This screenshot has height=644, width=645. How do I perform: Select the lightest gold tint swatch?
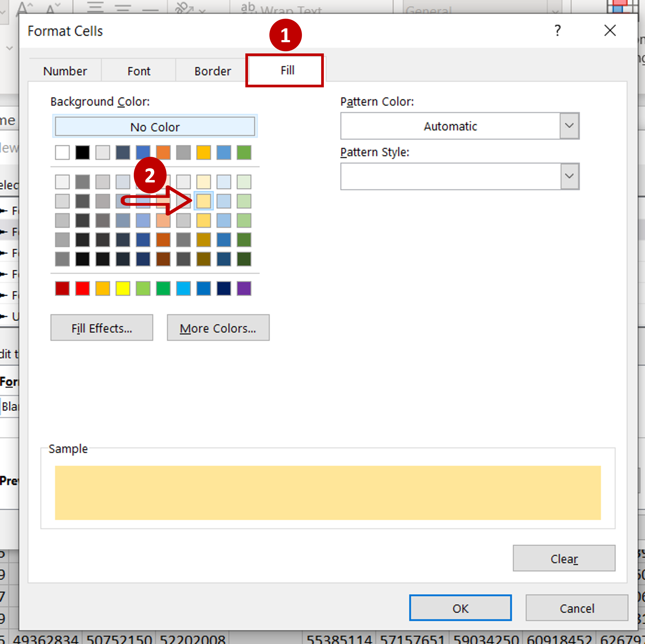coord(204,182)
